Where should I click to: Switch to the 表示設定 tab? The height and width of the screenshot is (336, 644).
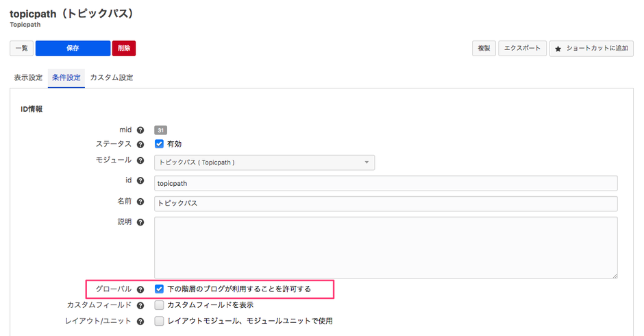pos(28,77)
